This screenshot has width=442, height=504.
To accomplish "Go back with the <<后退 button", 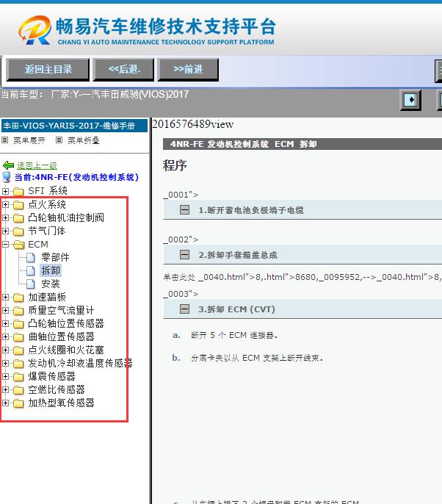I will [x=123, y=69].
